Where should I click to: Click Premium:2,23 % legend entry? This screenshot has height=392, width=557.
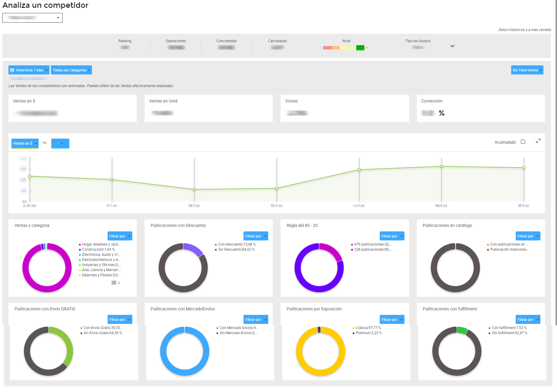coord(367,333)
